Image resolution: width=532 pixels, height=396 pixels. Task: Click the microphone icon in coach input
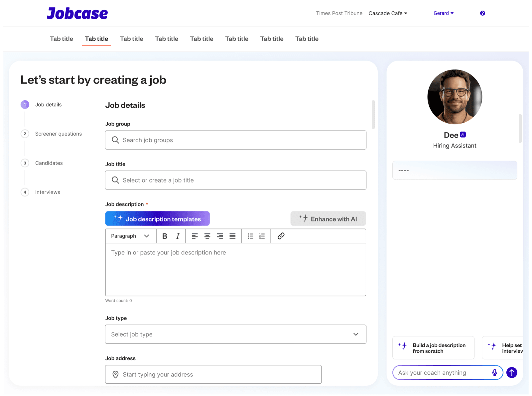pyautogui.click(x=494, y=373)
